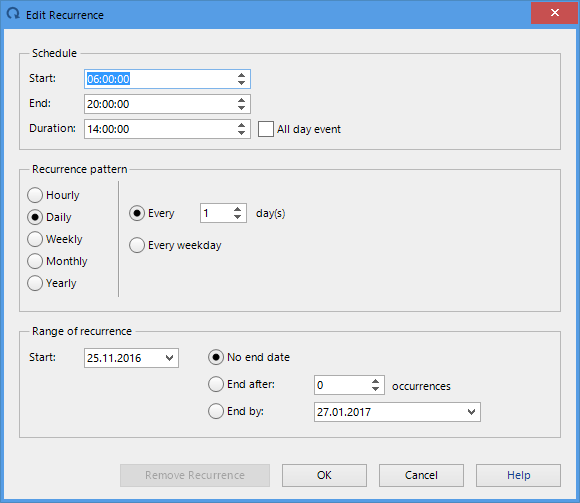Expand the End by date dropdown
Image resolution: width=580 pixels, height=503 pixels.
(471, 412)
